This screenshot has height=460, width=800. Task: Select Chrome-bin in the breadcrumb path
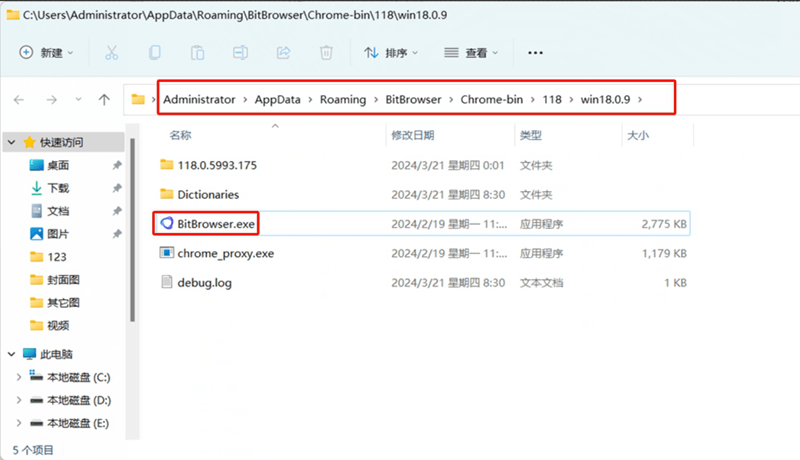492,99
